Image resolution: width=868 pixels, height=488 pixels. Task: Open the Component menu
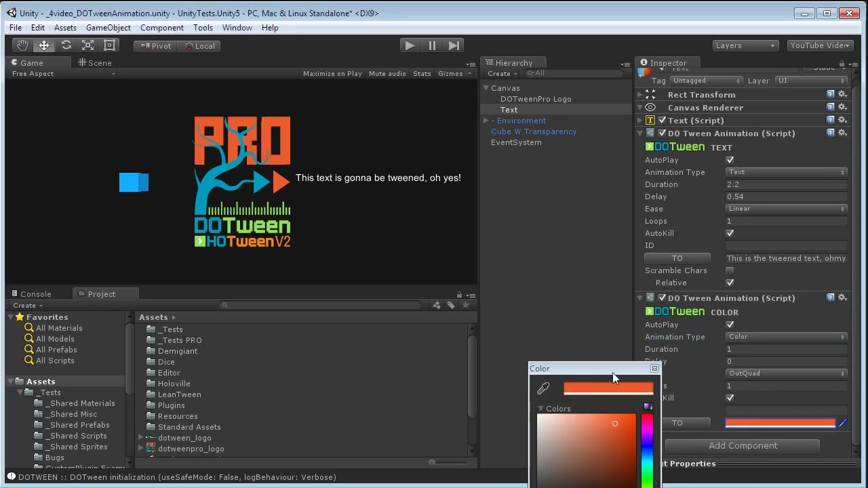[162, 28]
